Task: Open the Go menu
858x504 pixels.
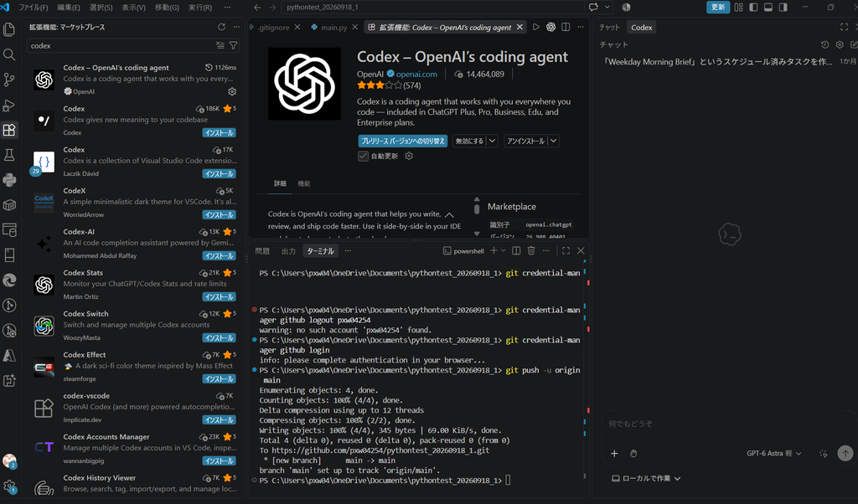Action: tap(167, 7)
